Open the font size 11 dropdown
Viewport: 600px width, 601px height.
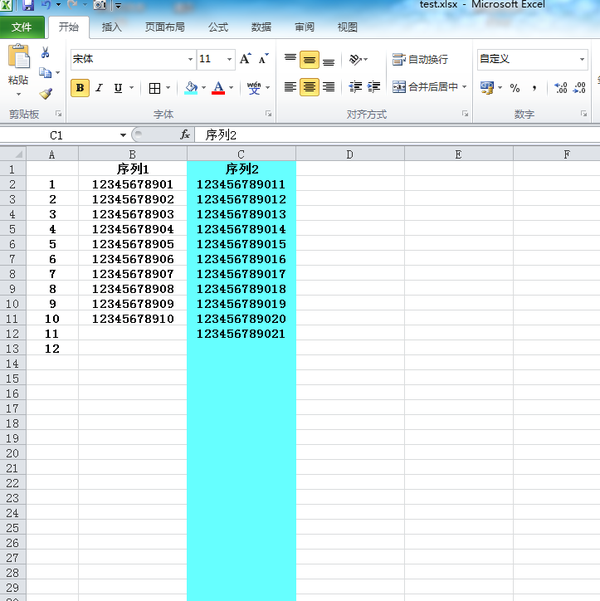coord(229,59)
